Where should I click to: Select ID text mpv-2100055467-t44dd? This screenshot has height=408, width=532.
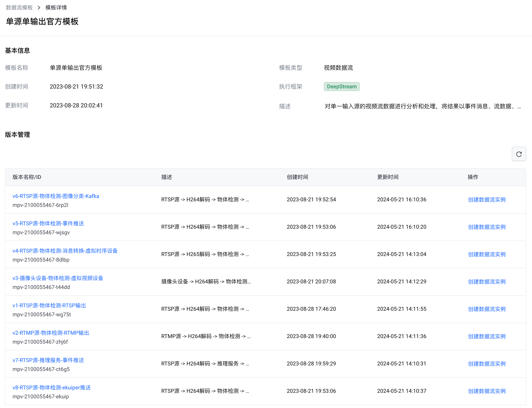click(41, 287)
